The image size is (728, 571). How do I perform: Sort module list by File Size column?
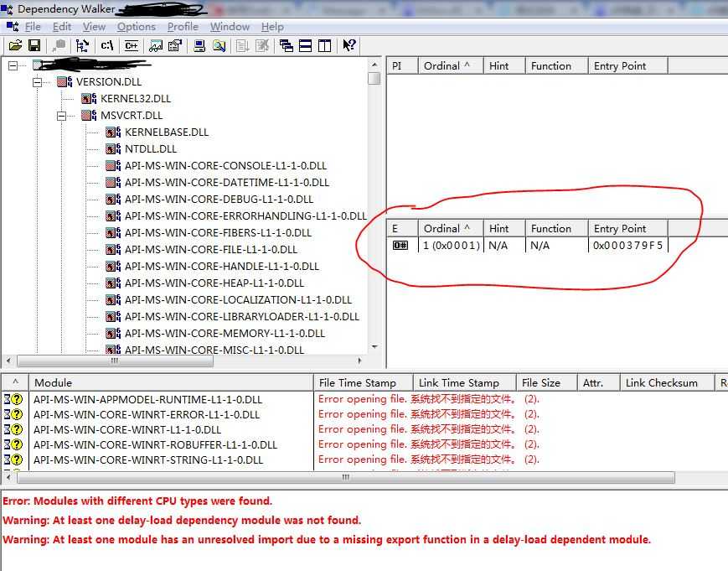547,383
